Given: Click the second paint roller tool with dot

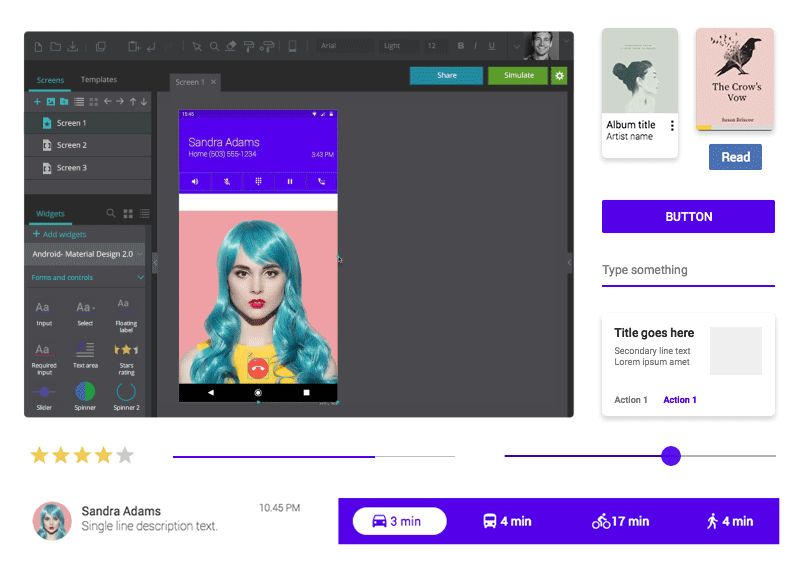Looking at the screenshot, I should point(267,47).
